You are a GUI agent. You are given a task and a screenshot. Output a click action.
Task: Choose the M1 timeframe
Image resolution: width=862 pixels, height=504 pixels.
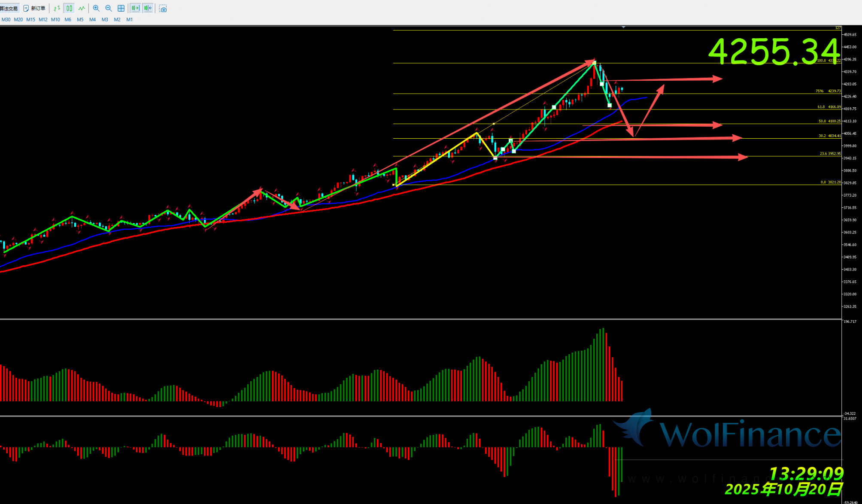coord(129,20)
